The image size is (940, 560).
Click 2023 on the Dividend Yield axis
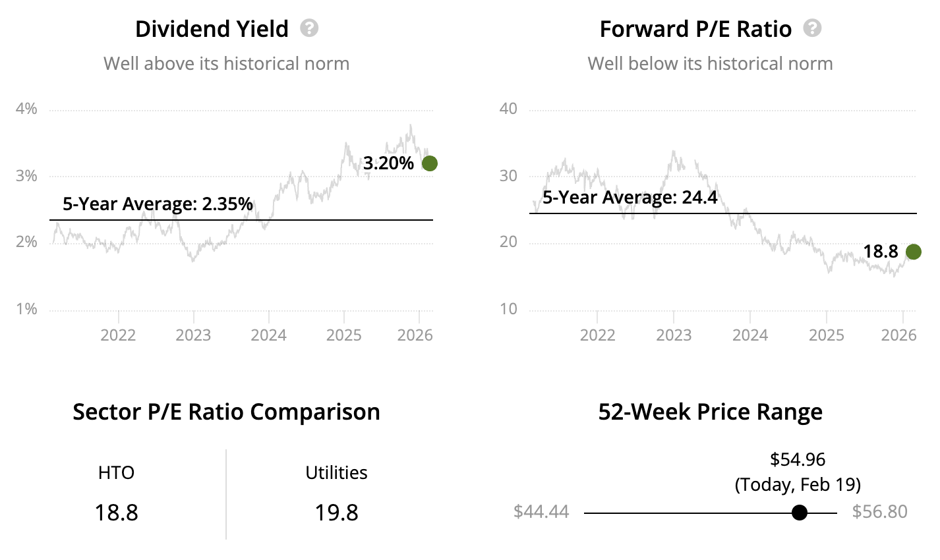193,335
